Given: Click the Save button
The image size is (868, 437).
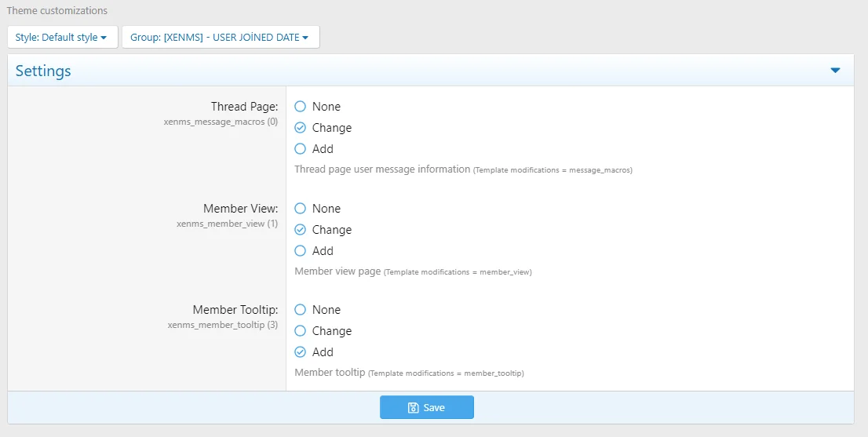Looking at the screenshot, I should [427, 407].
